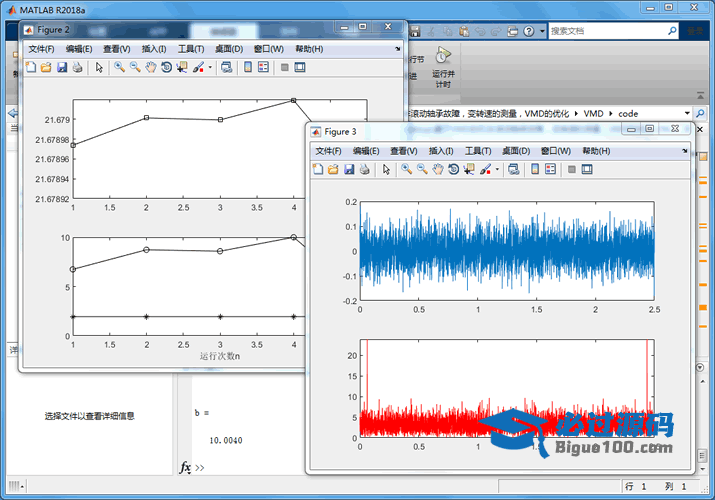Focus the 搜索文档 search field
The height and width of the screenshot is (500, 715).
(x=607, y=31)
